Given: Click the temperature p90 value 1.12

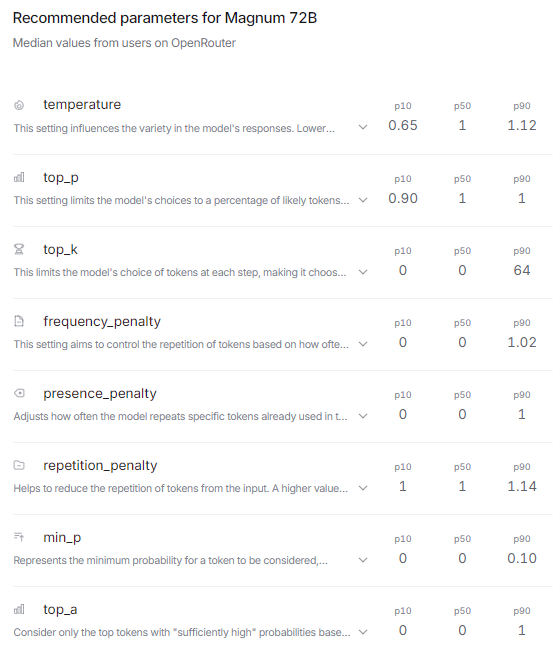Looking at the screenshot, I should point(522,126).
